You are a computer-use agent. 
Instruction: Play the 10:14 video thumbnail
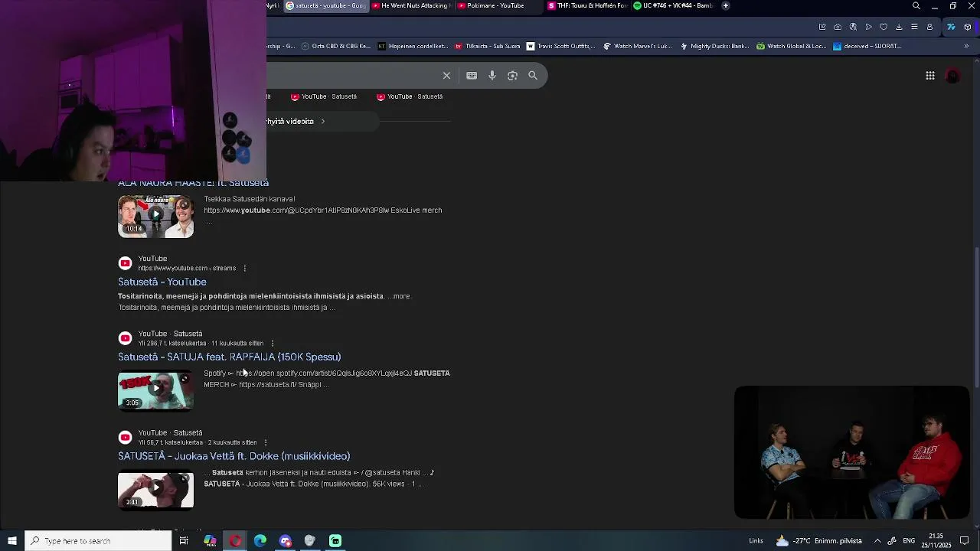(x=155, y=217)
